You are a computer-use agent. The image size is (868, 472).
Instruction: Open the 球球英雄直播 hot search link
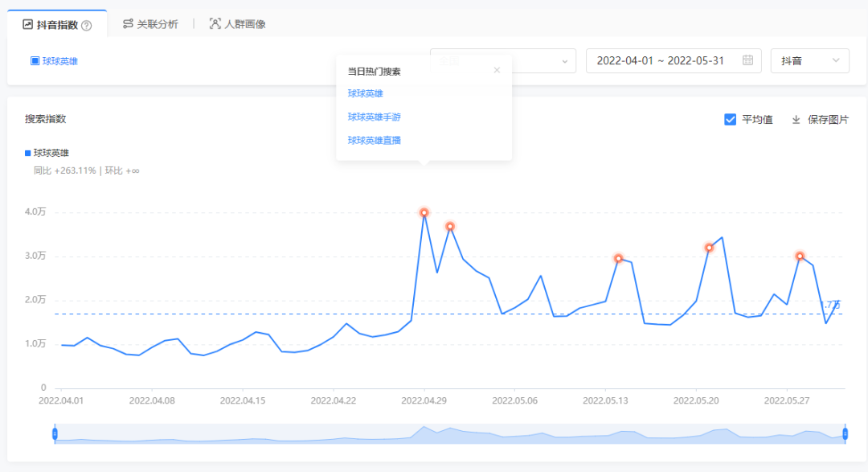click(x=375, y=140)
